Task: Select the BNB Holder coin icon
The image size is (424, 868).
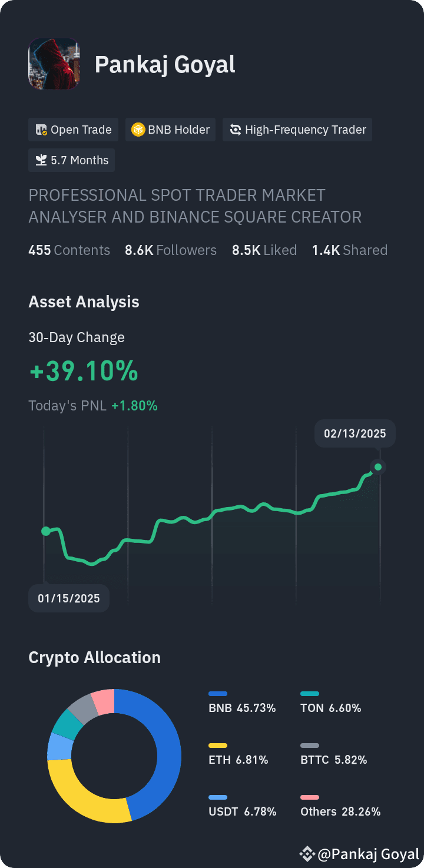Action: (138, 130)
